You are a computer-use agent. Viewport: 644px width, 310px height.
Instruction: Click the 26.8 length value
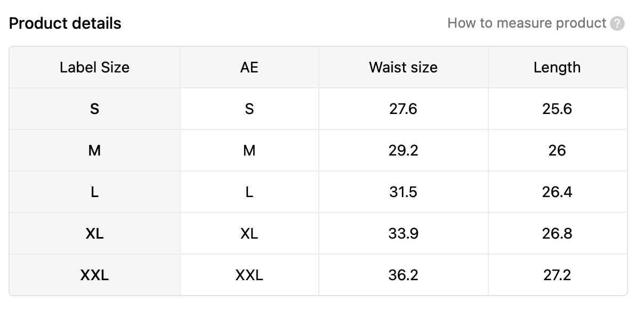[x=557, y=233]
